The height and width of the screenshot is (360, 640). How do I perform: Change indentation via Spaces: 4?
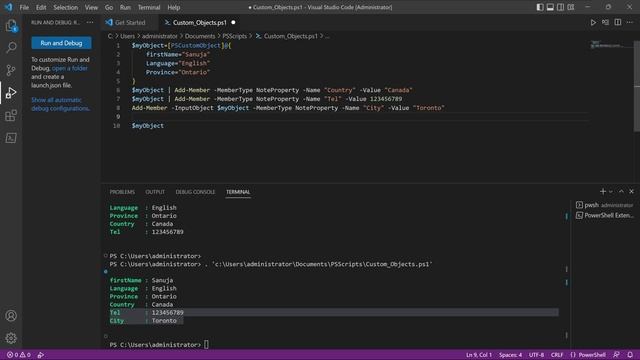point(510,355)
